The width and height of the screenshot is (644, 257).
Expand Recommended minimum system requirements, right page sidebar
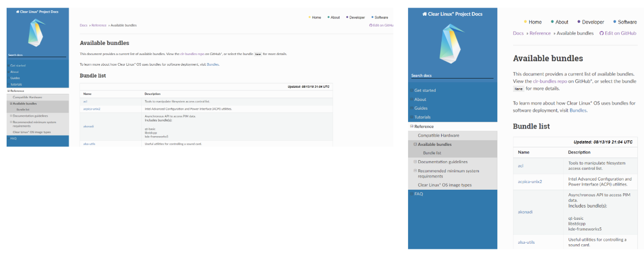[x=415, y=171]
